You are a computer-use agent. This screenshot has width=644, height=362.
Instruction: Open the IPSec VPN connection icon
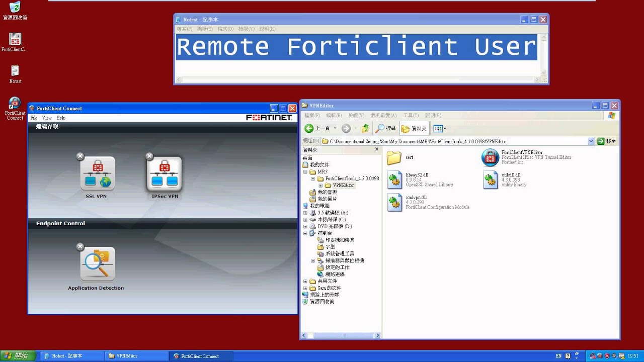165,174
